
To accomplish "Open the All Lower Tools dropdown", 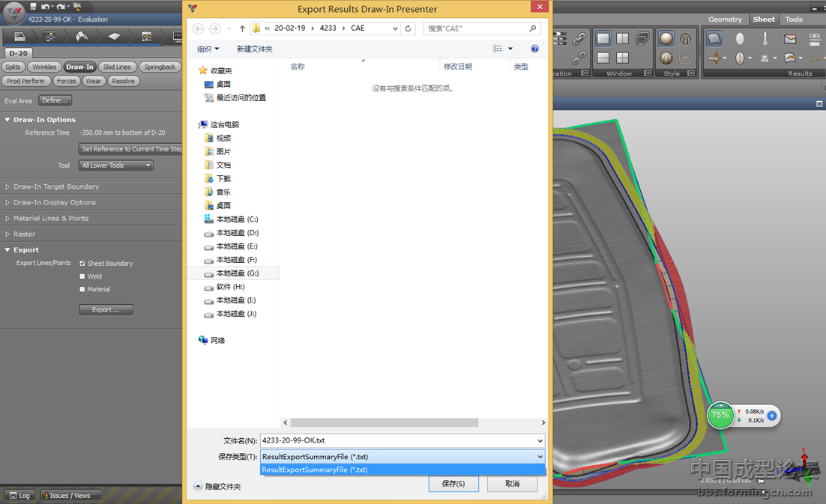I will 116,166.
